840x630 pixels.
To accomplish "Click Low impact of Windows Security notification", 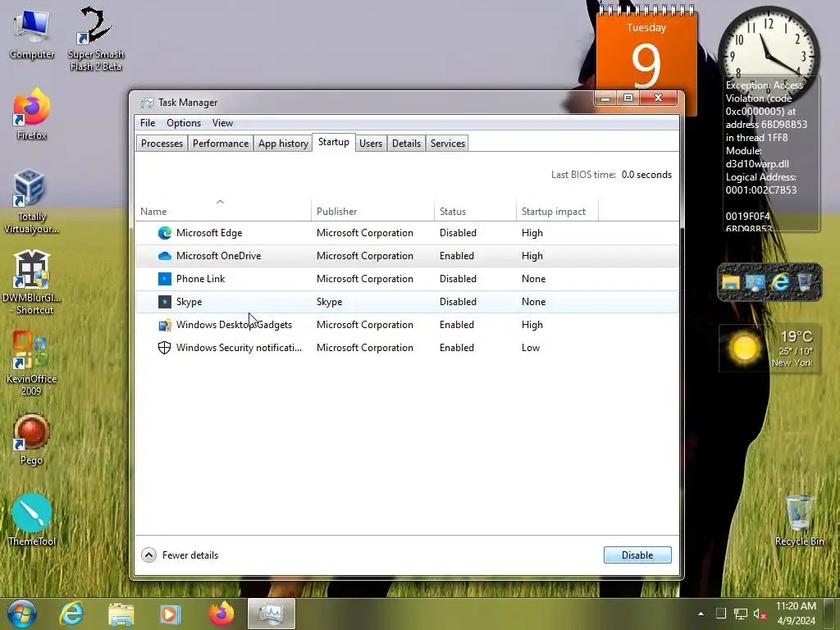I will [531, 348].
